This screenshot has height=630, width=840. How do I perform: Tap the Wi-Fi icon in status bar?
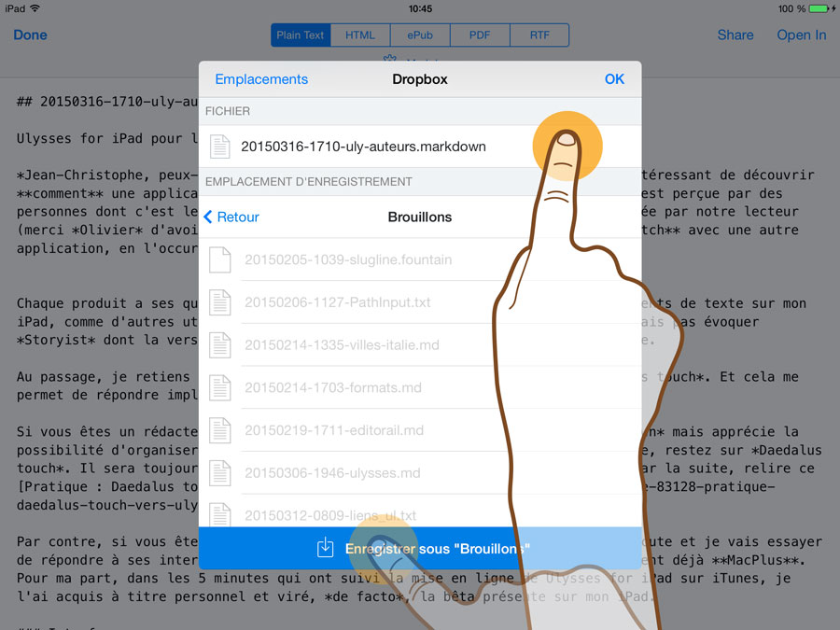(35, 8)
